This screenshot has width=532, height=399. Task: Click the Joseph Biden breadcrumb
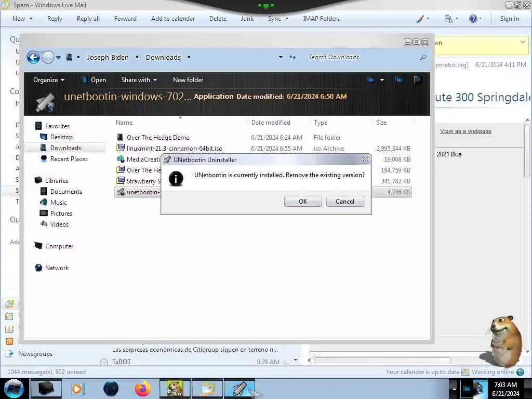coord(108,57)
